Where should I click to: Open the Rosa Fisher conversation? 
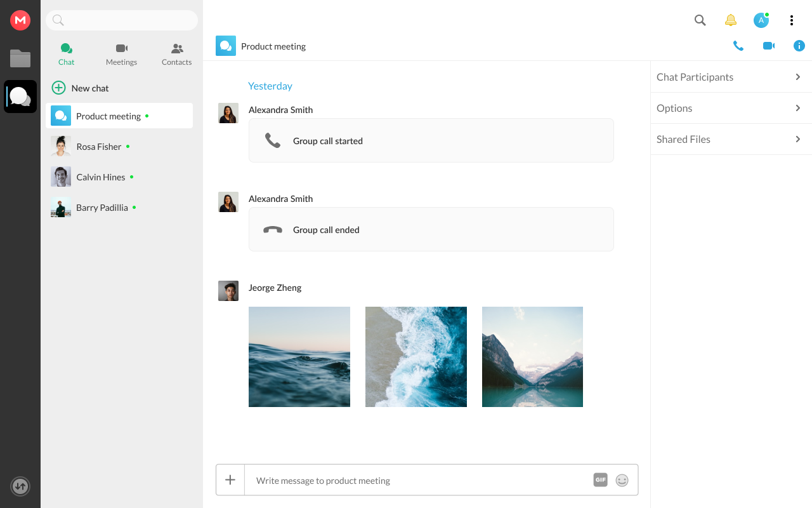(x=119, y=147)
